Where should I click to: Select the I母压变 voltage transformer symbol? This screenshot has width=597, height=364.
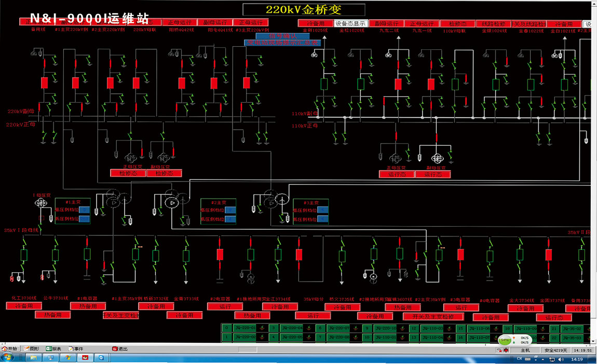point(41,204)
